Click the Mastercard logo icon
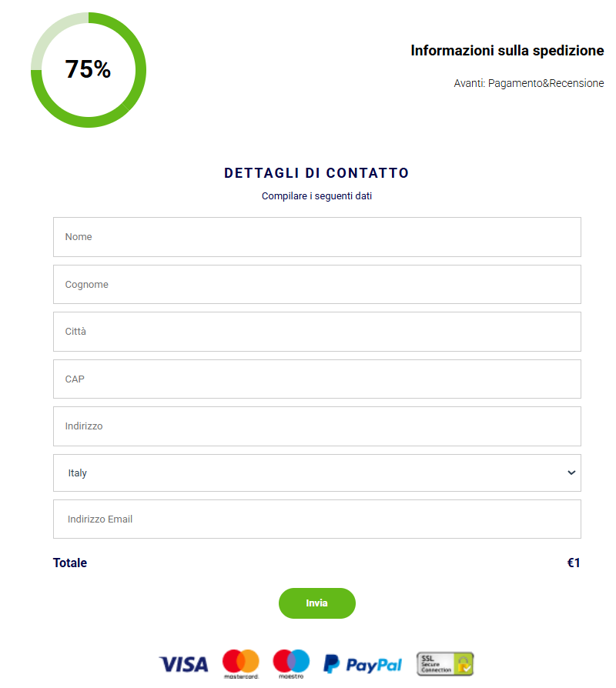This screenshot has height=688, width=616. click(x=240, y=664)
